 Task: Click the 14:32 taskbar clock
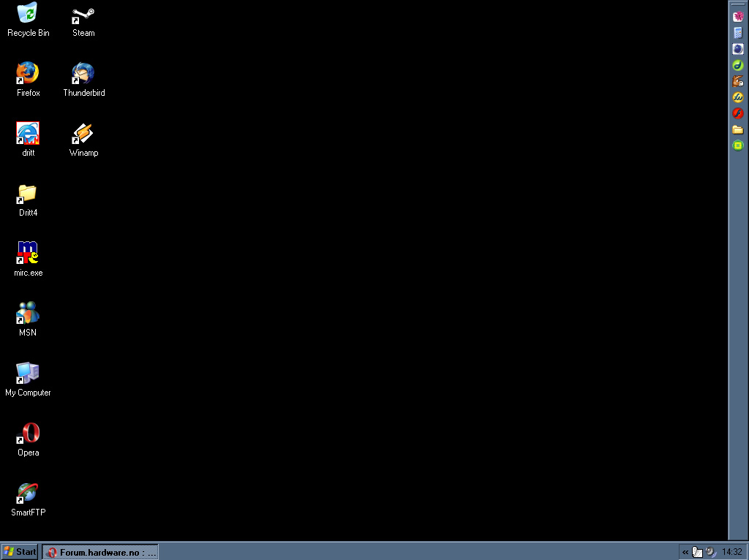tap(731, 553)
